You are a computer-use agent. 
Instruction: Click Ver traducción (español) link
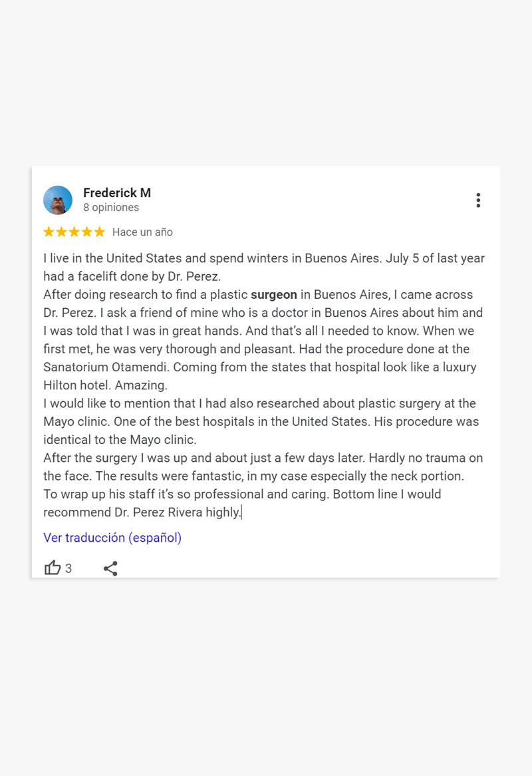(112, 538)
